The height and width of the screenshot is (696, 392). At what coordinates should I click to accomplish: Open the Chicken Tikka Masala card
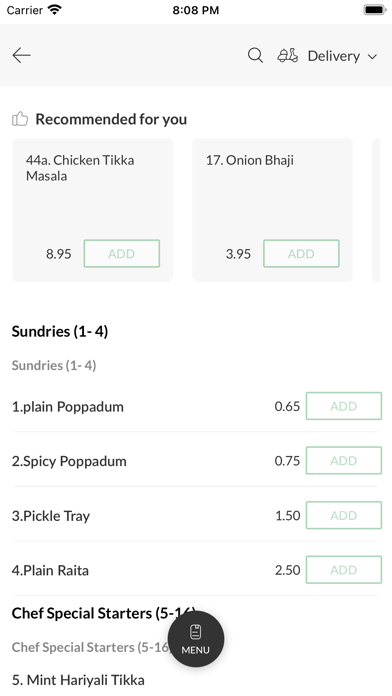click(x=93, y=210)
